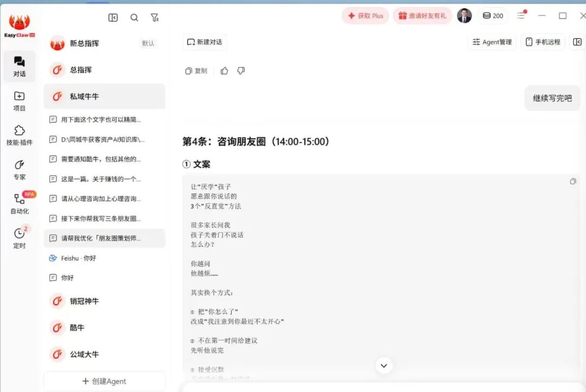Click the 新总指挥 crab avatar icon
586x392 pixels.
coord(57,44)
